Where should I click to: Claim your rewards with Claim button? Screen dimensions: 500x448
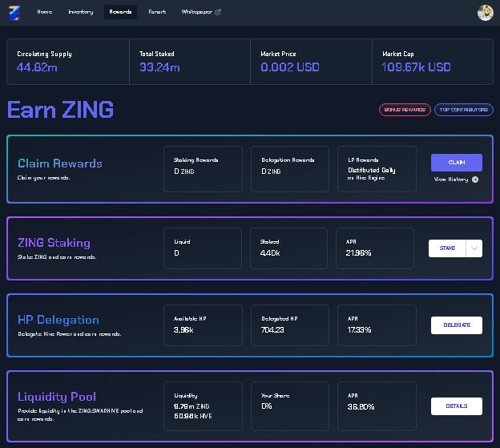[x=456, y=163]
